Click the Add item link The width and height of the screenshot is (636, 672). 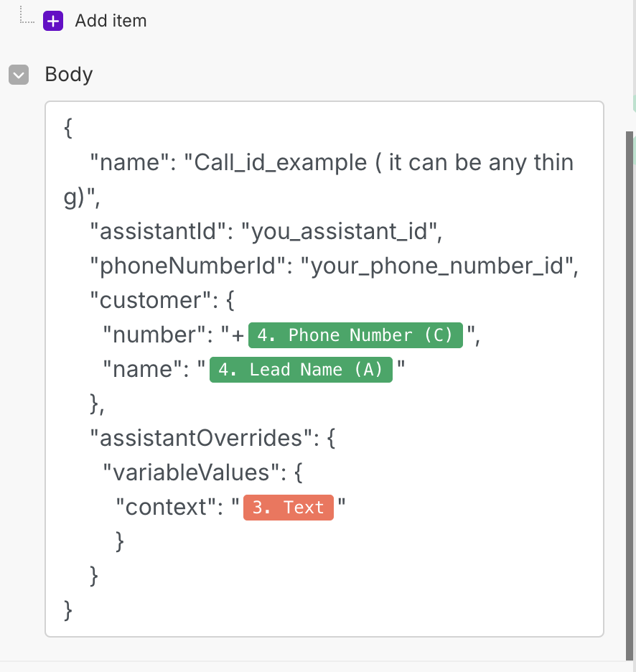click(111, 21)
